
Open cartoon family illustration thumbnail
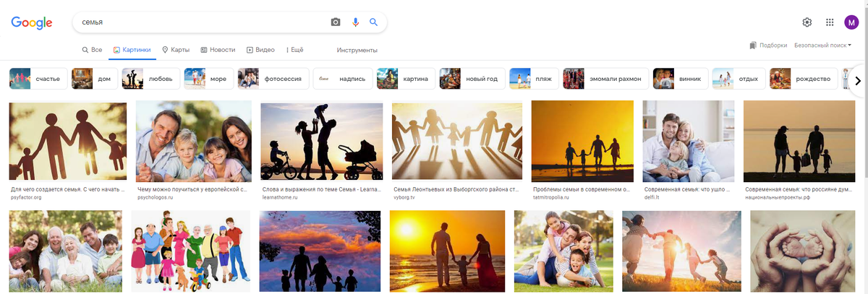[x=191, y=251]
